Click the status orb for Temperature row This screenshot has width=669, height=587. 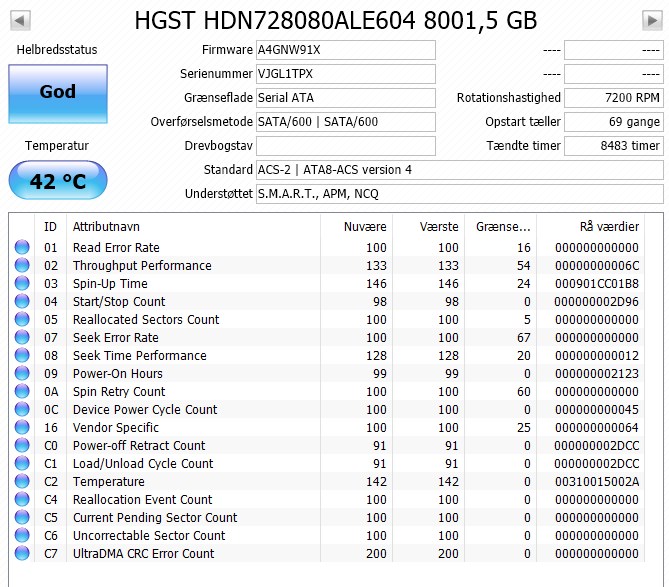(22, 481)
